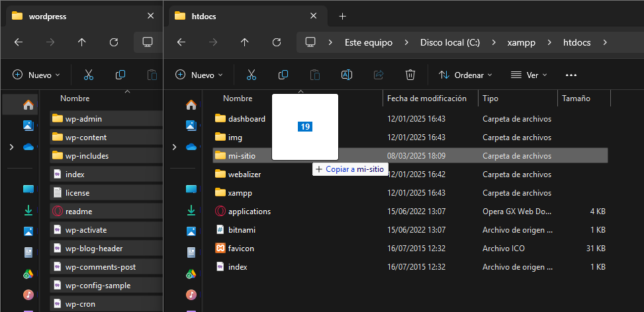The image size is (644, 312).
Task: Go up one level in wordpress window
Action: (82, 42)
